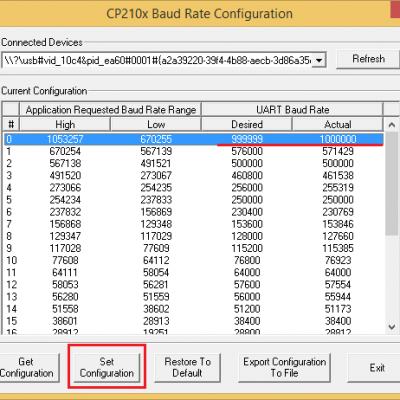The height and width of the screenshot is (400, 400).
Task: Select row 8 high value 129347
Action: point(65,236)
